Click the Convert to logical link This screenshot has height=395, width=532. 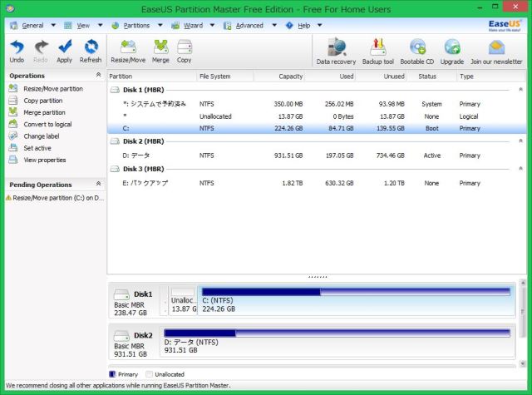[x=47, y=124]
